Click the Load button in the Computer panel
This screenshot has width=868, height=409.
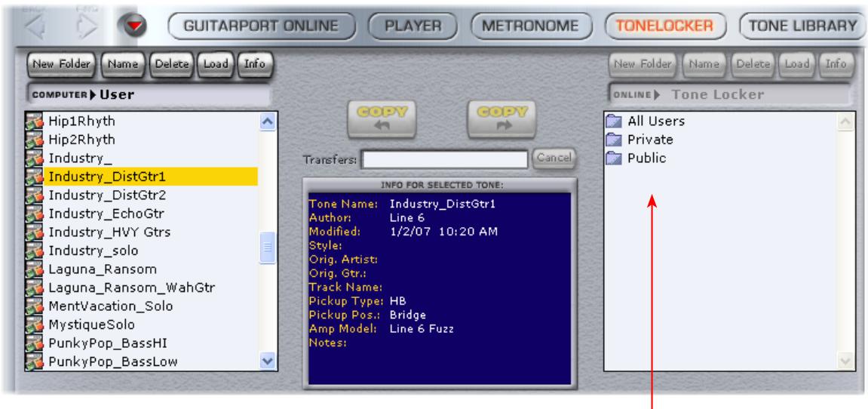tap(216, 64)
